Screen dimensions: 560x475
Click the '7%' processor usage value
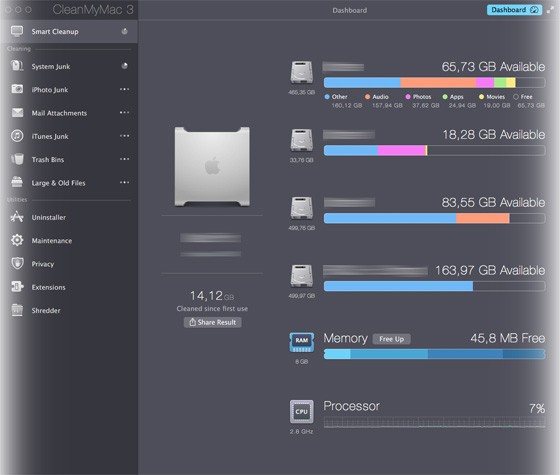[537, 408]
